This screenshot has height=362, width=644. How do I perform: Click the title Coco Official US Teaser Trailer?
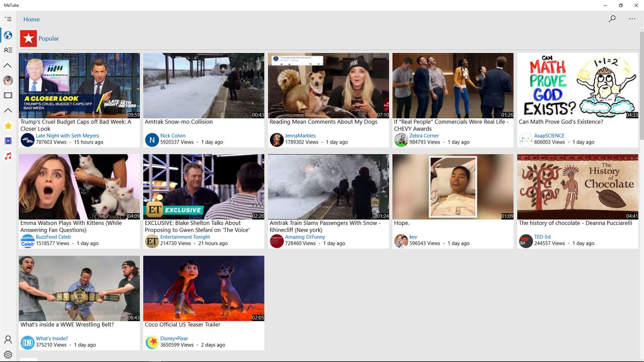182,324
